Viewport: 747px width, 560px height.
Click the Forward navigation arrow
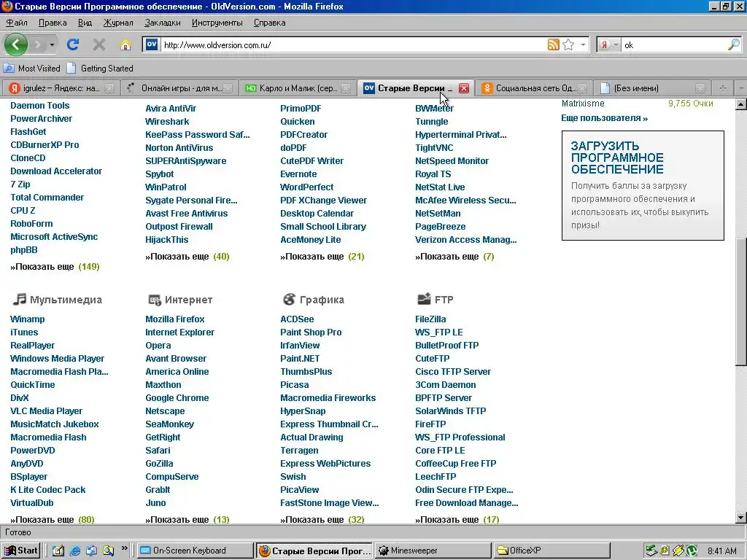38,44
